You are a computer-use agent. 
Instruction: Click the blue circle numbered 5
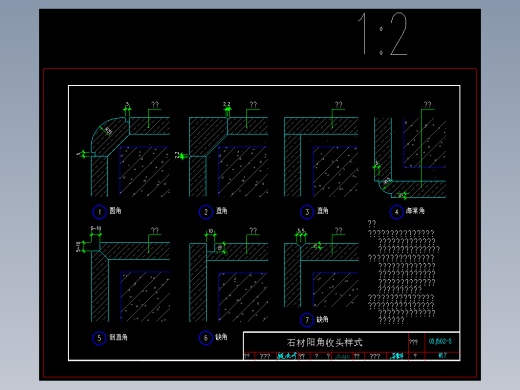pos(99,338)
